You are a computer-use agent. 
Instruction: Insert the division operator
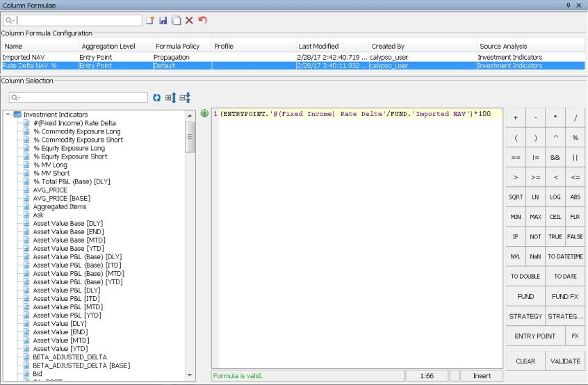[575, 117]
